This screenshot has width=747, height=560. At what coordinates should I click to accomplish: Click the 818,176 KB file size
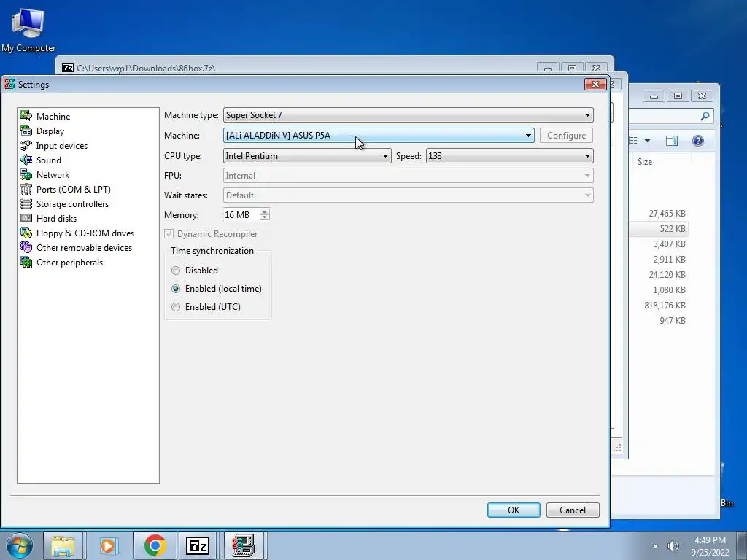(x=665, y=306)
